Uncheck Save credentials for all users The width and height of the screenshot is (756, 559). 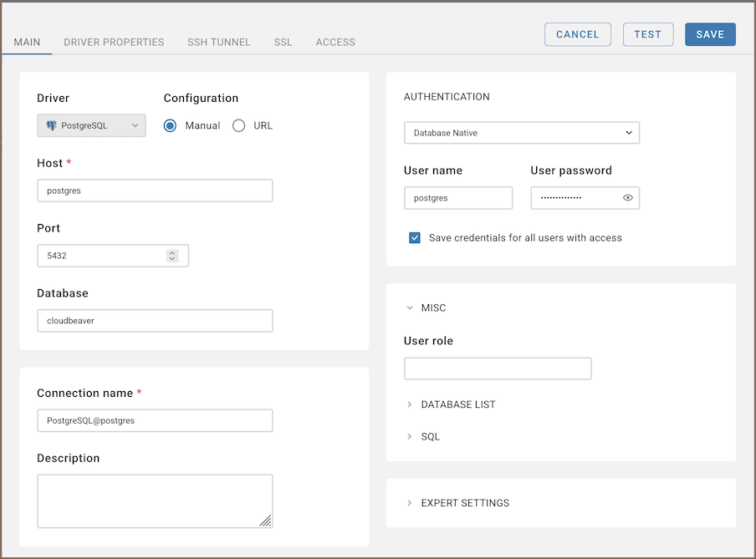pyautogui.click(x=415, y=237)
